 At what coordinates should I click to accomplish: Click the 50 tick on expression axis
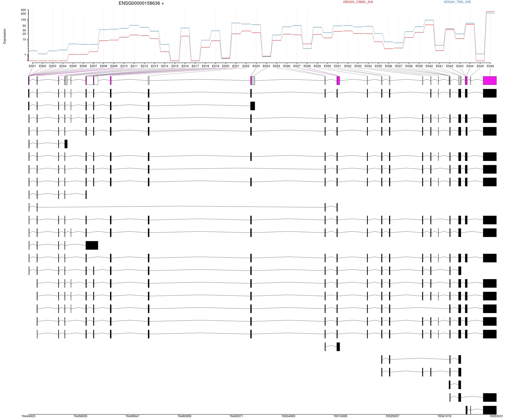[x=24, y=26]
